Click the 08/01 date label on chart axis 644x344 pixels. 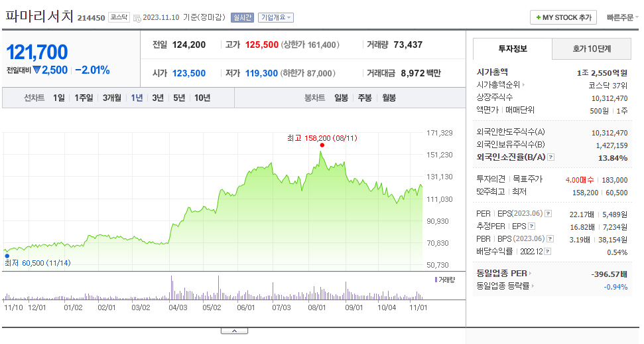(x=316, y=307)
